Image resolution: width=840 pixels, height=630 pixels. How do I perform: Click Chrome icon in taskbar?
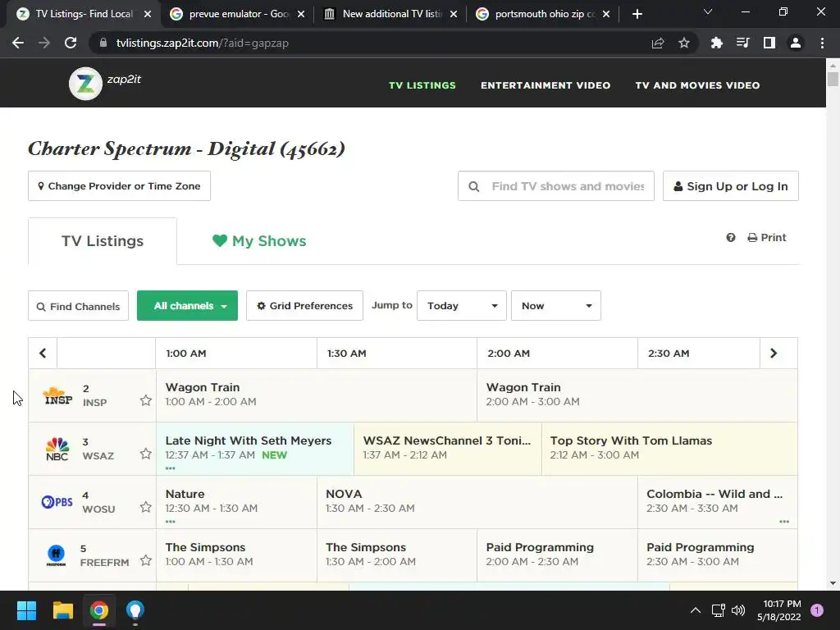click(99, 610)
